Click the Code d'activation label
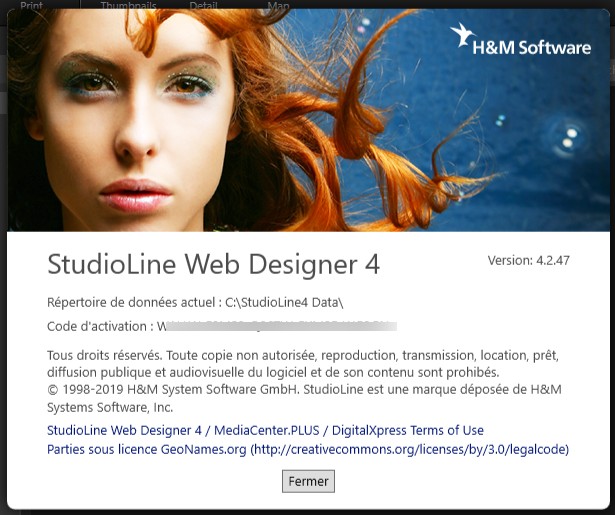This screenshot has width=615, height=515. click(x=99, y=327)
